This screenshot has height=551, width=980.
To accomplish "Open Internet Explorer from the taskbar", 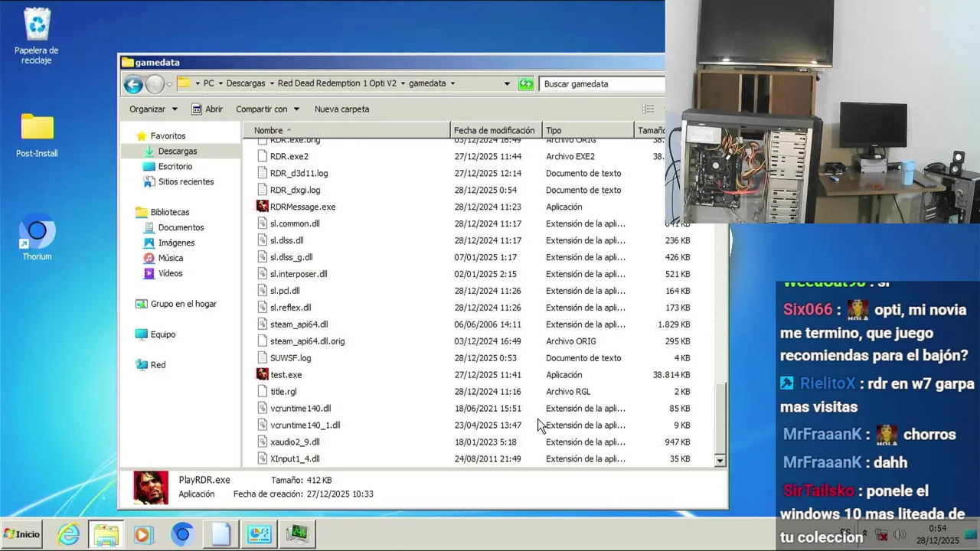I will tap(69, 534).
